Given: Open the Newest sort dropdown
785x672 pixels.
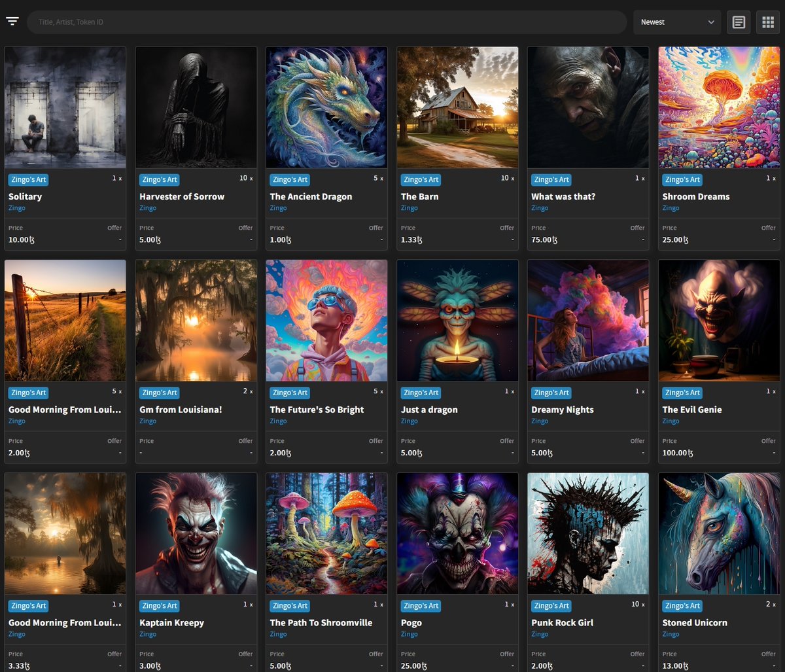Looking at the screenshot, I should (x=677, y=22).
